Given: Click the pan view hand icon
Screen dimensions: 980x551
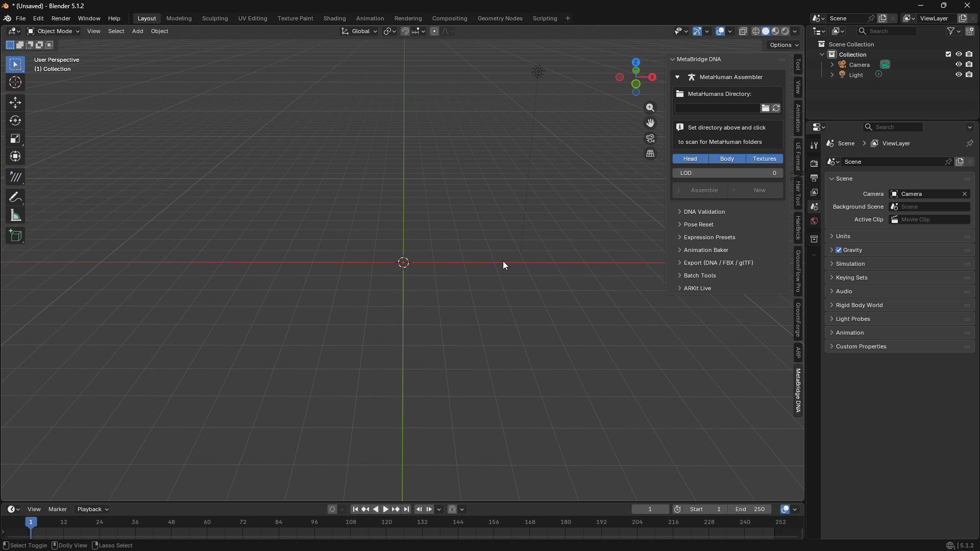Looking at the screenshot, I should (650, 123).
